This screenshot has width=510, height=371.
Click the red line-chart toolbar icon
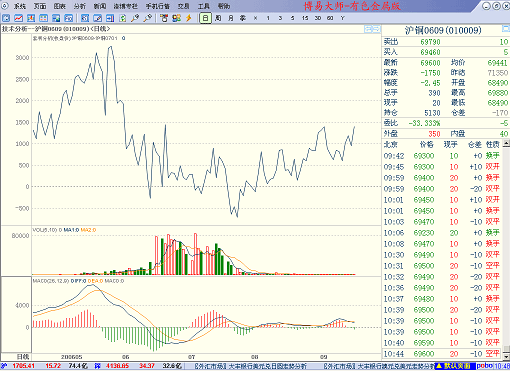(x=18, y=18)
